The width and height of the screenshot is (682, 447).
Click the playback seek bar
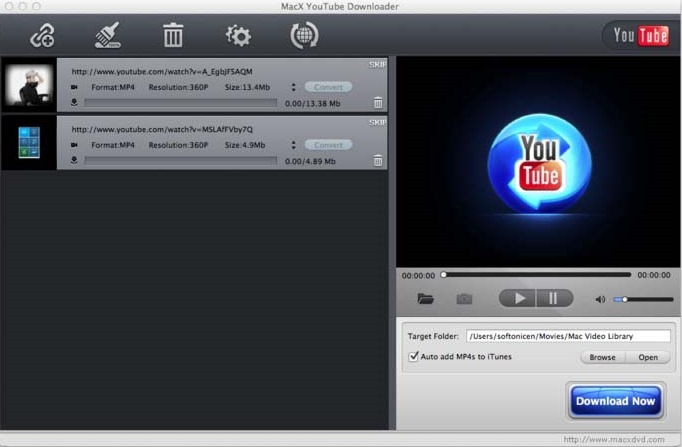(x=536, y=275)
